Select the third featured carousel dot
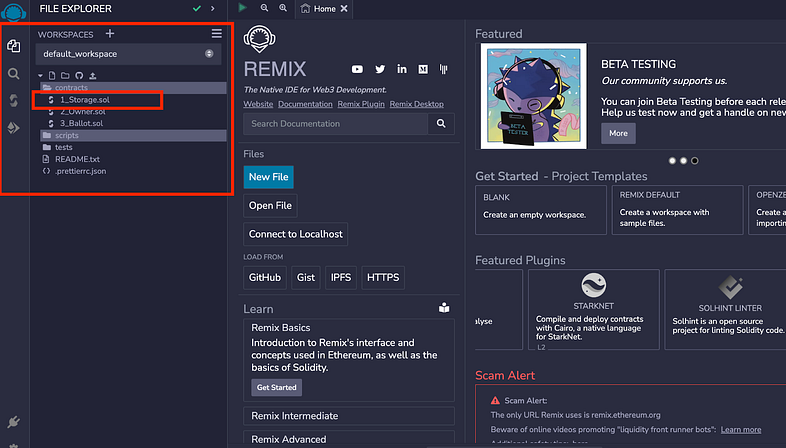 click(695, 161)
